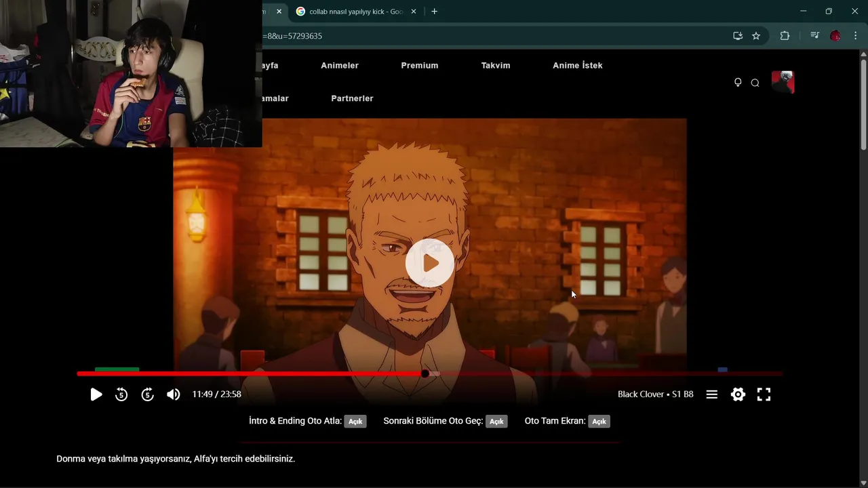
Task: Open the Animeler menu
Action: (340, 66)
